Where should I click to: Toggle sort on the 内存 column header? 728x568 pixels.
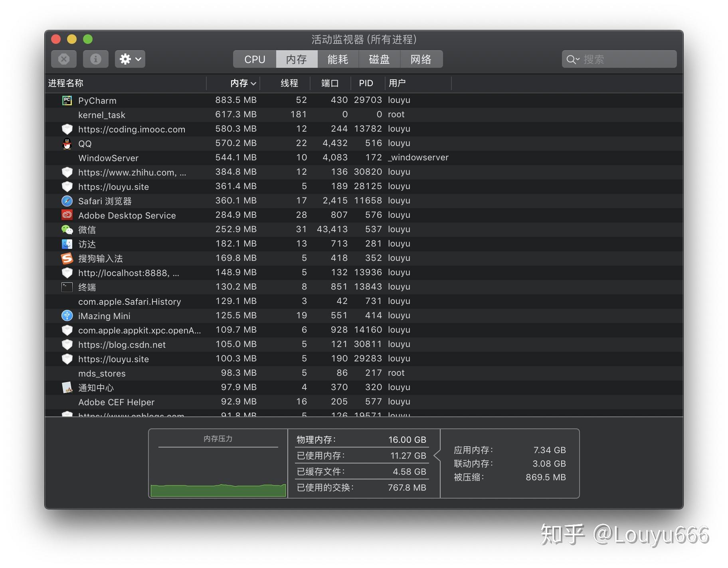pyautogui.click(x=233, y=83)
